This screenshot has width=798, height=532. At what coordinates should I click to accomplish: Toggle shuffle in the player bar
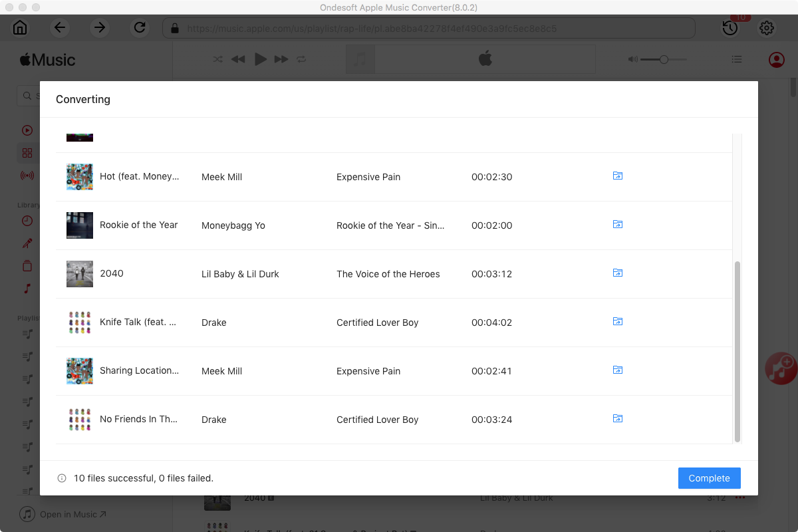click(x=217, y=59)
